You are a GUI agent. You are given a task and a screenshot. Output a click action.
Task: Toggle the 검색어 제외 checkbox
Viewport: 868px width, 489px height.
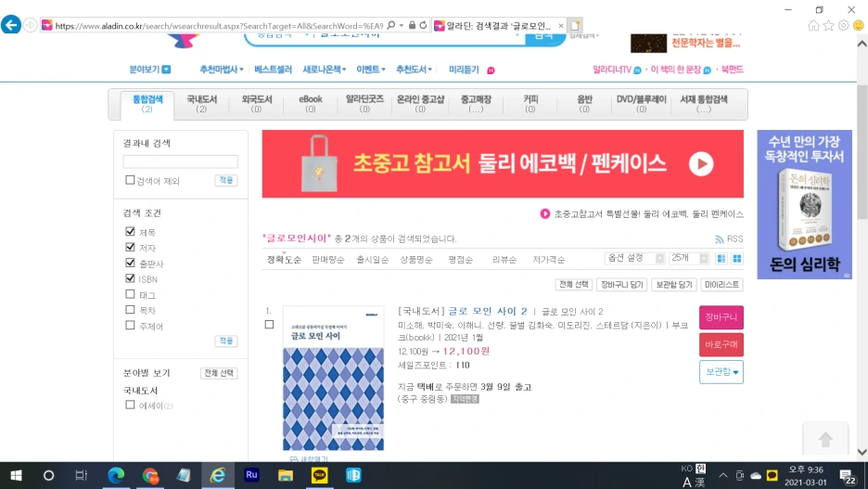point(130,180)
